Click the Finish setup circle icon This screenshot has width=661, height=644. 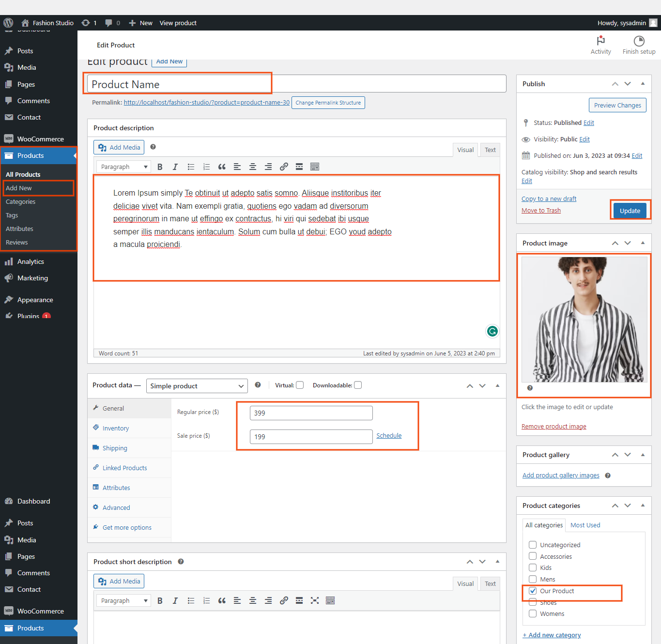coord(639,41)
